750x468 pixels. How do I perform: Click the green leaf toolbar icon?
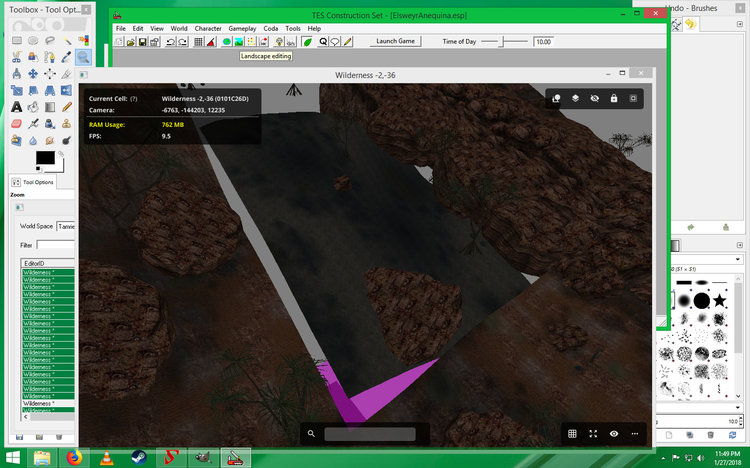(x=307, y=42)
